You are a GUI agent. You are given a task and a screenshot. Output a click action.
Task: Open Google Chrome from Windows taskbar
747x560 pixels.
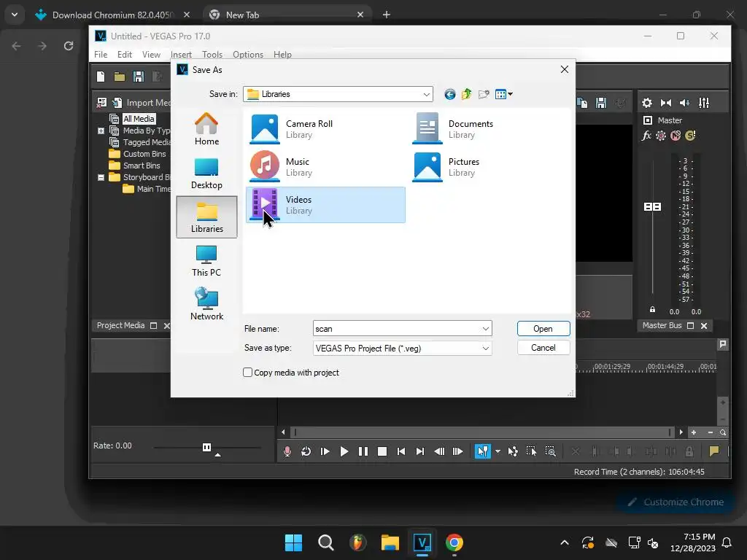(454, 542)
